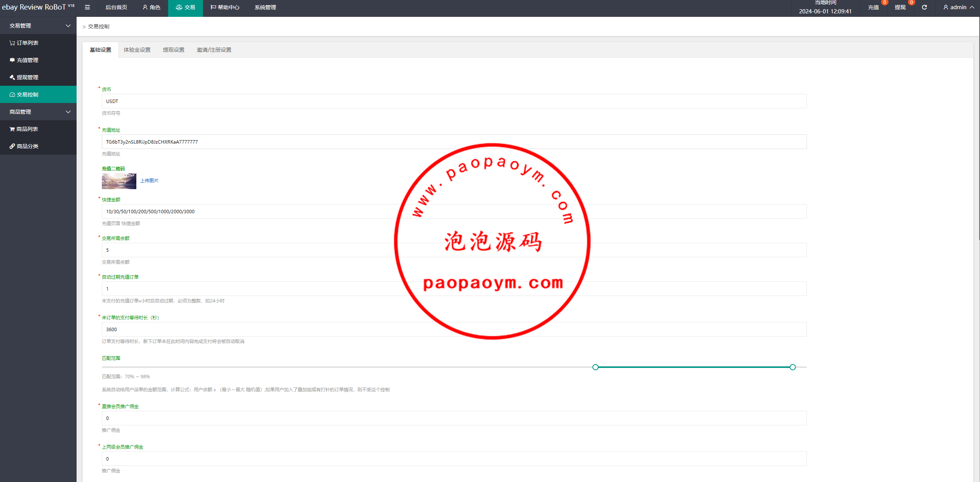Click the right handle of 匹配范围 slider
980x482 pixels.
(x=793, y=367)
